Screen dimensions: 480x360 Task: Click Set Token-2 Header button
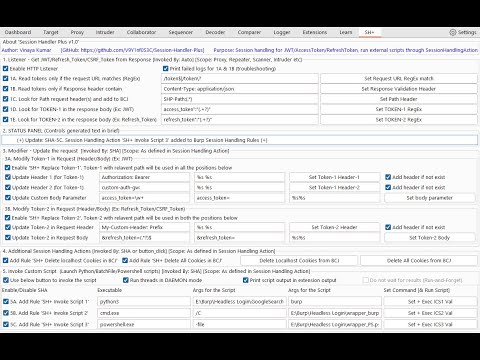pyautogui.click(x=334, y=227)
